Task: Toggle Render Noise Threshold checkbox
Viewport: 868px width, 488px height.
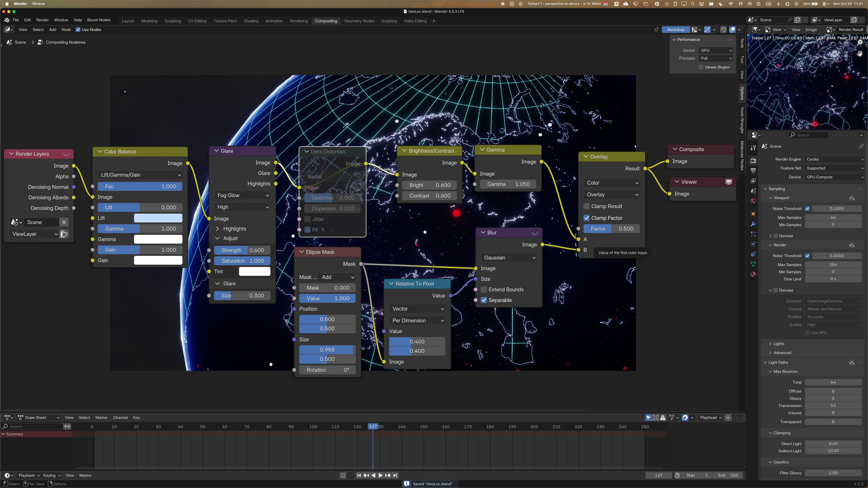Action: tap(807, 256)
